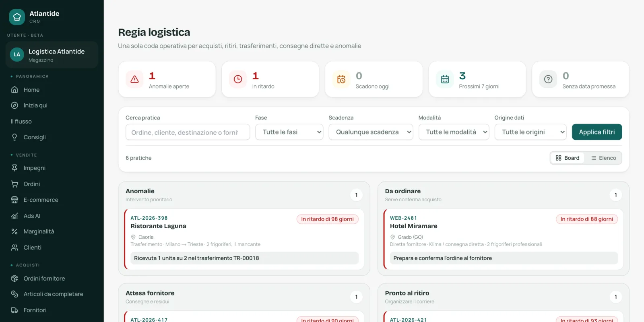Click the warning triangle icon on Anomalie aperte

coord(134,79)
